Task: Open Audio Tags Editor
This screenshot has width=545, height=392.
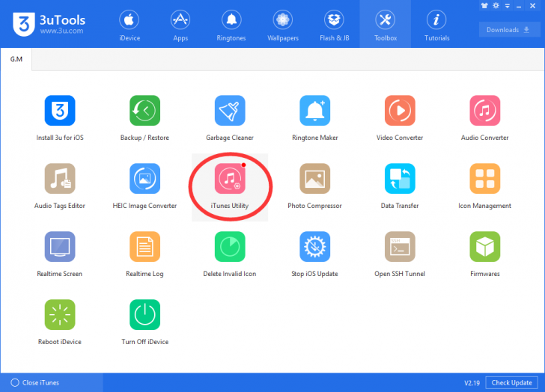Action: tap(60, 179)
